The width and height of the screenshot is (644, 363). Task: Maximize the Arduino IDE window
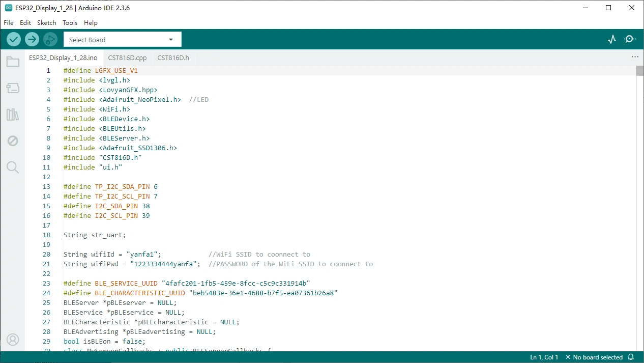609,8
